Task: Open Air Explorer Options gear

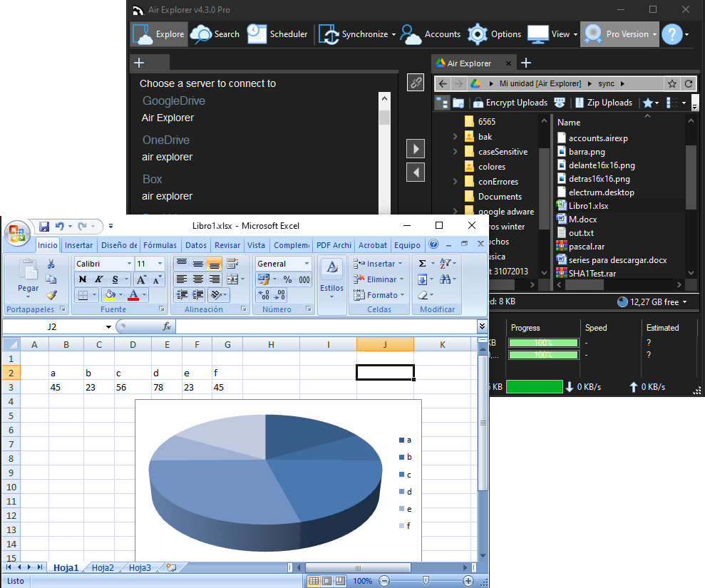Action: [494, 34]
